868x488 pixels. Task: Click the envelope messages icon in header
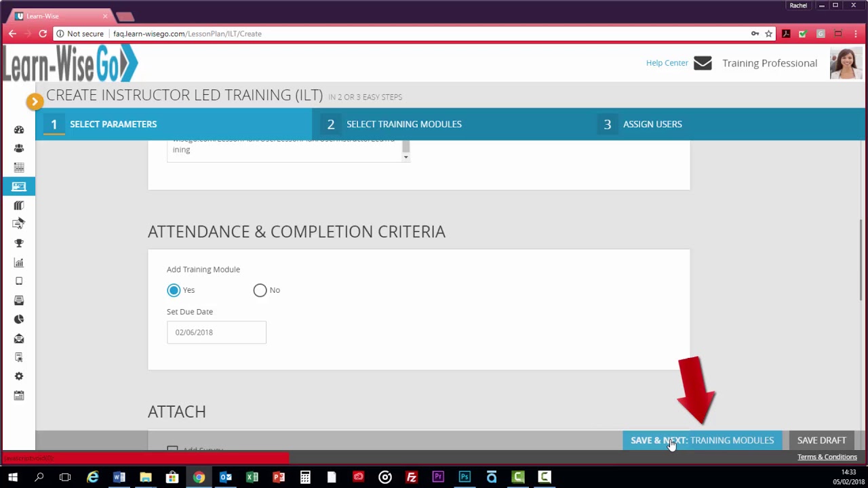pyautogui.click(x=703, y=63)
